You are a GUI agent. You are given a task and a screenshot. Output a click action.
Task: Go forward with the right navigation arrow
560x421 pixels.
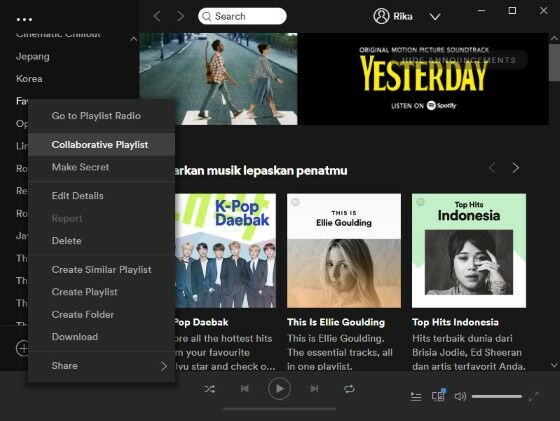click(180, 16)
